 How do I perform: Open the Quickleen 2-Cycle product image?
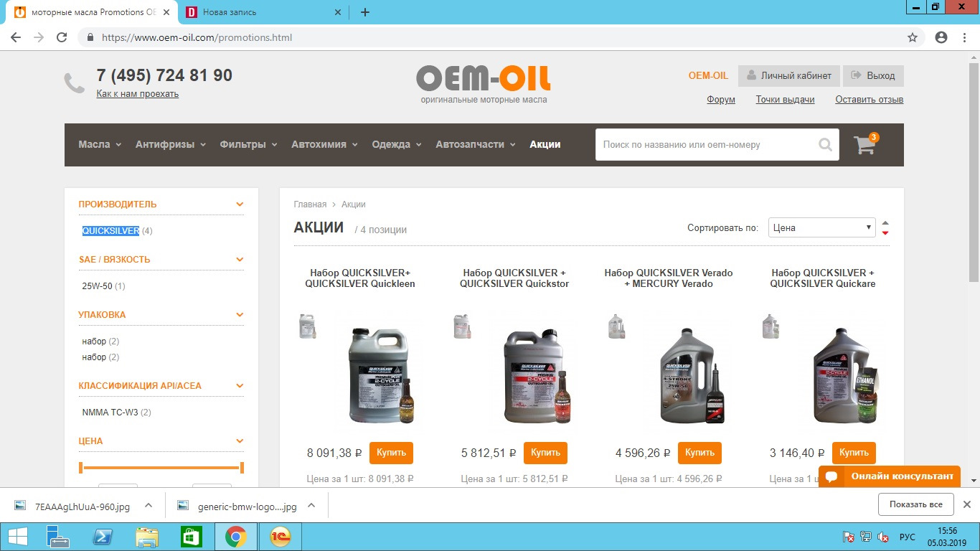[x=381, y=376]
